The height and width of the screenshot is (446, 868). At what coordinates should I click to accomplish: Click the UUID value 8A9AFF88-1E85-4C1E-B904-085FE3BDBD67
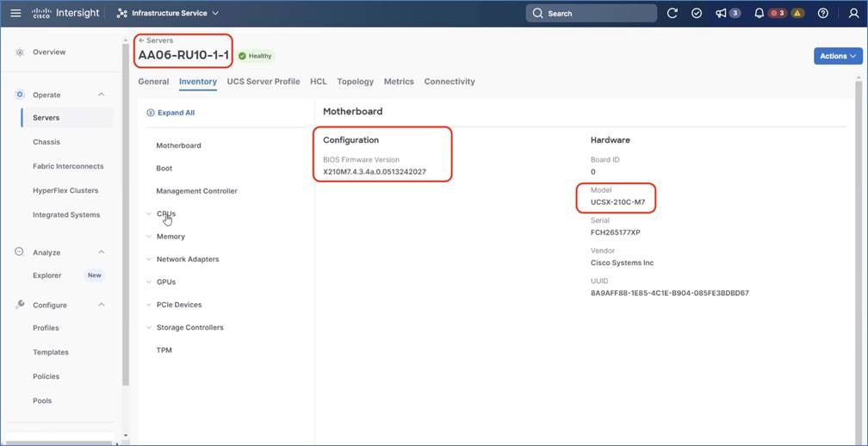pyautogui.click(x=670, y=294)
